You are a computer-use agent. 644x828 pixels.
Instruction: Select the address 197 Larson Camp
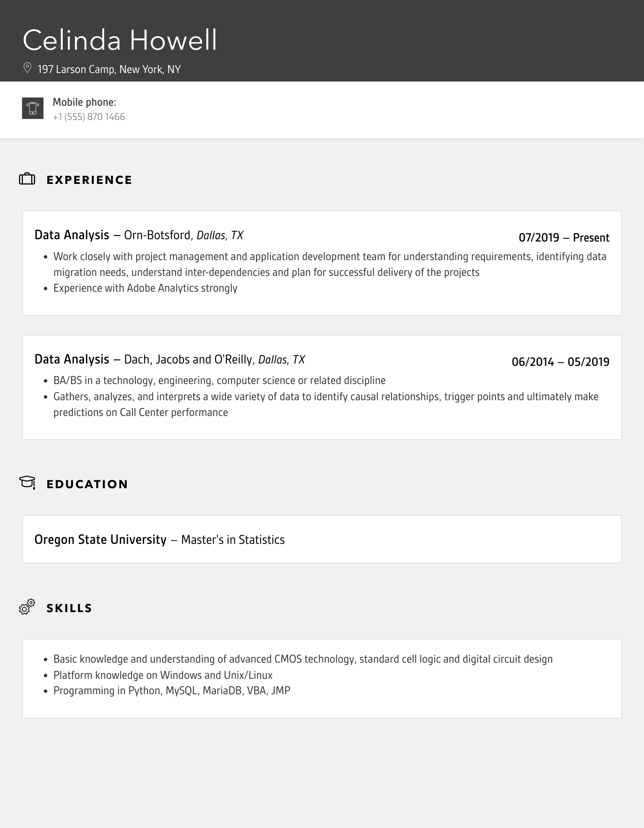(x=109, y=69)
